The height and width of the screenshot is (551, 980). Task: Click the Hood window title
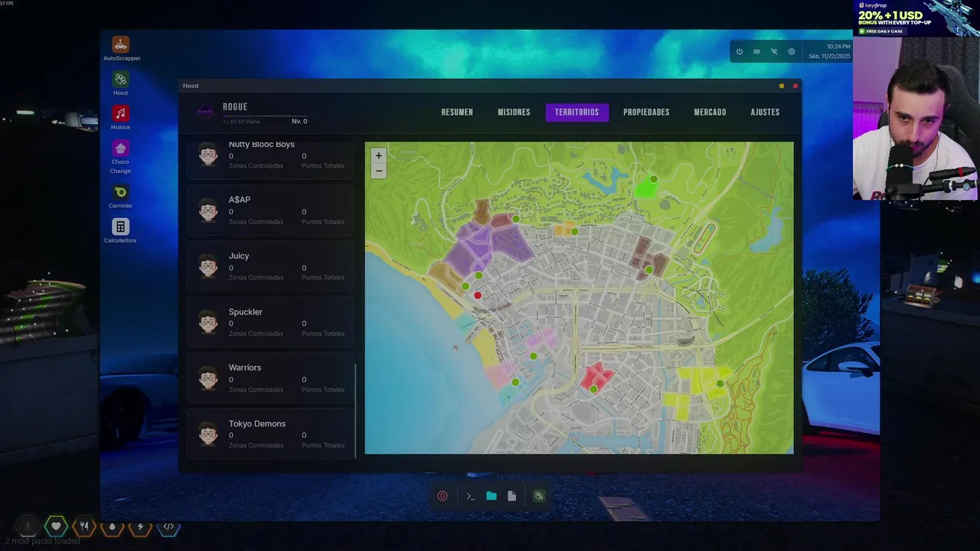pyautogui.click(x=191, y=86)
